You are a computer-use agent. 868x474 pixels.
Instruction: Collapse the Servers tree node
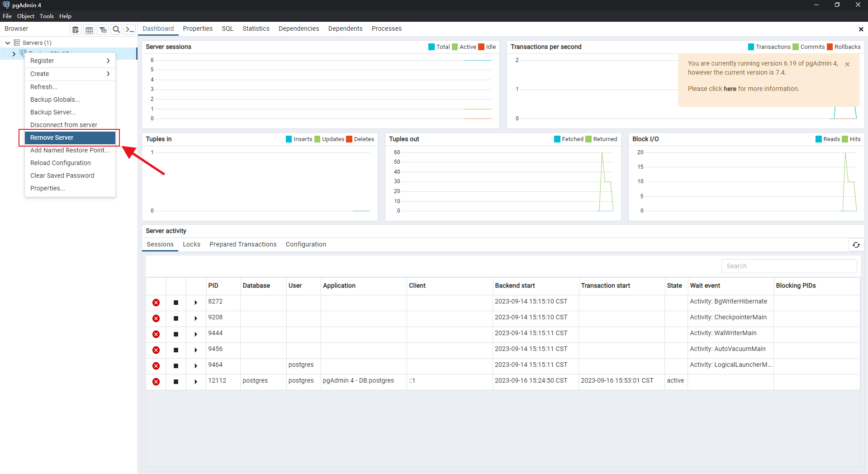[8, 43]
